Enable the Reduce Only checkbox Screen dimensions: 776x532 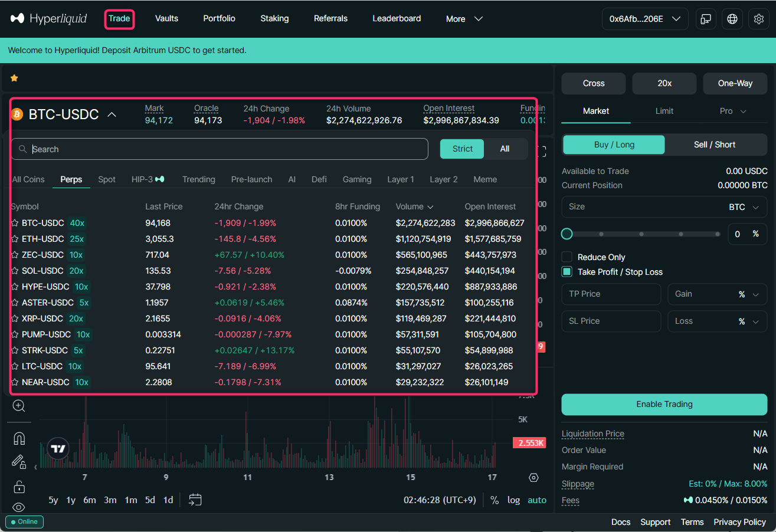point(567,257)
